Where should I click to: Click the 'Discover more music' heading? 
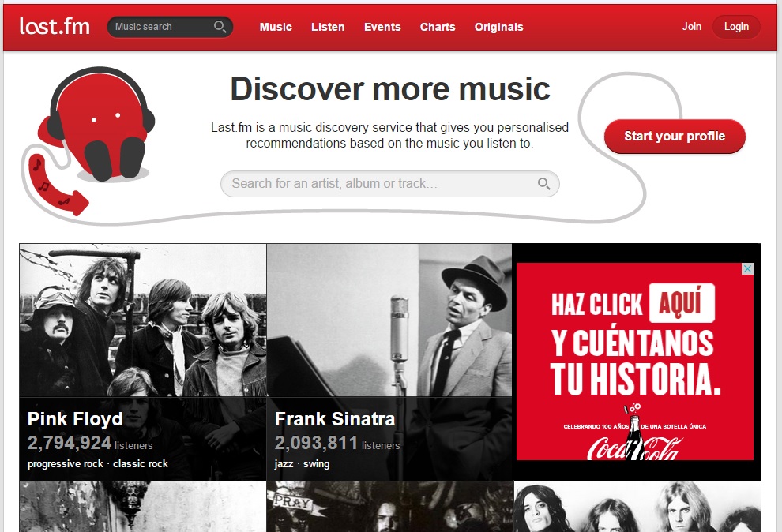point(390,89)
